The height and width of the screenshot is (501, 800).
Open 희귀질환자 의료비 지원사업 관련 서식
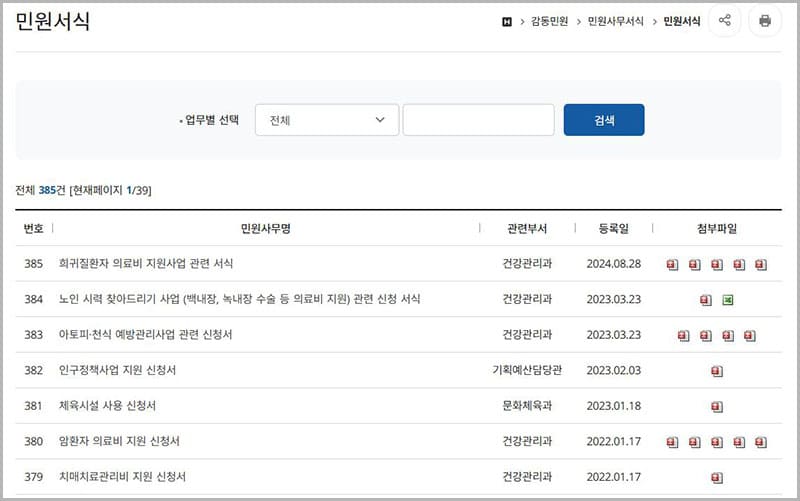coord(146,264)
